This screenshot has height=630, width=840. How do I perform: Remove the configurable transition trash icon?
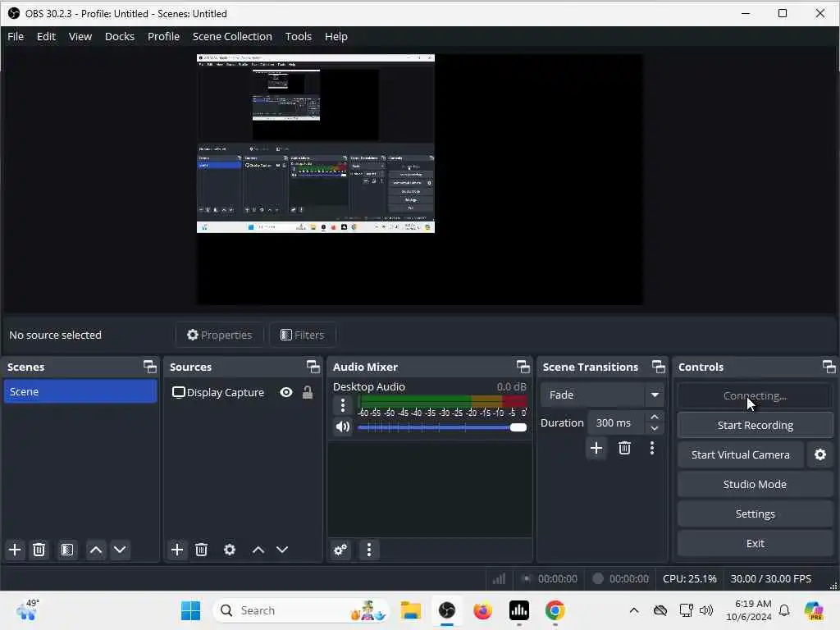[x=624, y=448]
